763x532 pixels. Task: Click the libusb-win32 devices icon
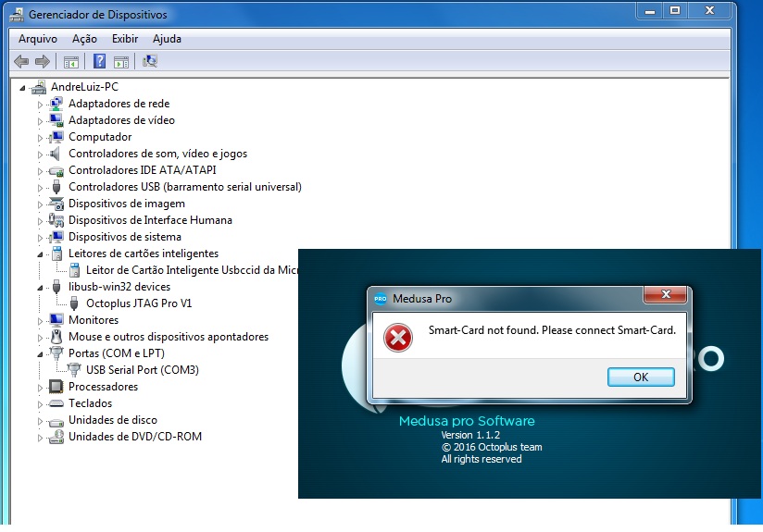click(x=56, y=287)
